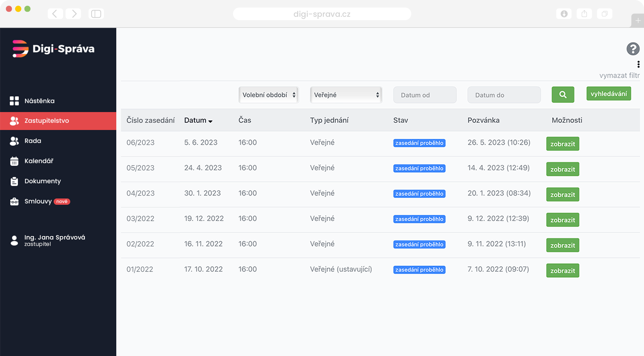Click the Smlouvy briefcase icon
Viewport: 644px width, 356px height.
point(14,202)
